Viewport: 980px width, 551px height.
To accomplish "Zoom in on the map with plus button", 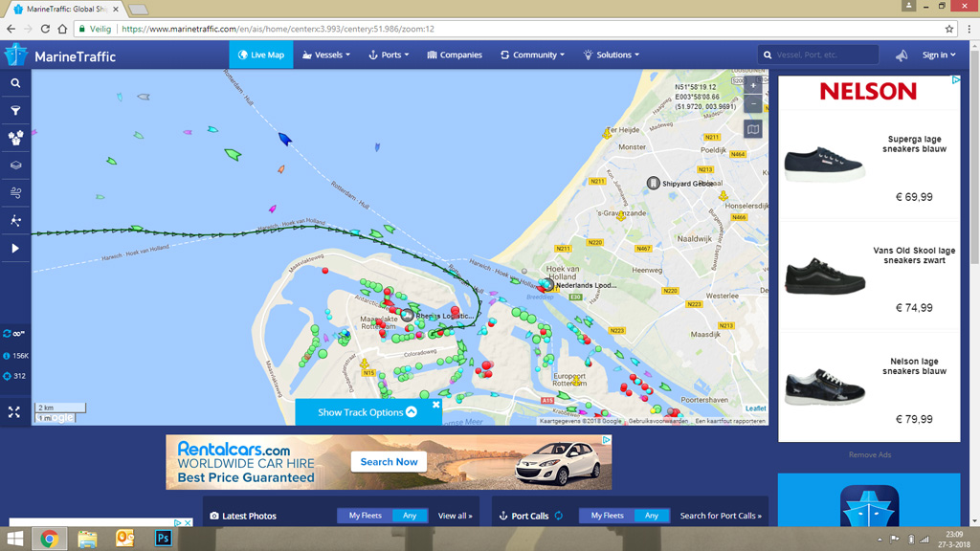I will click(753, 85).
